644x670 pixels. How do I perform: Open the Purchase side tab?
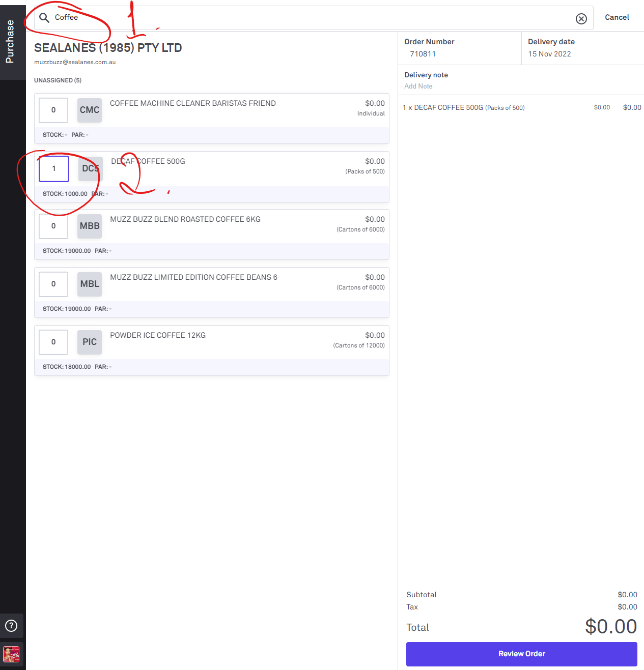(x=10, y=42)
